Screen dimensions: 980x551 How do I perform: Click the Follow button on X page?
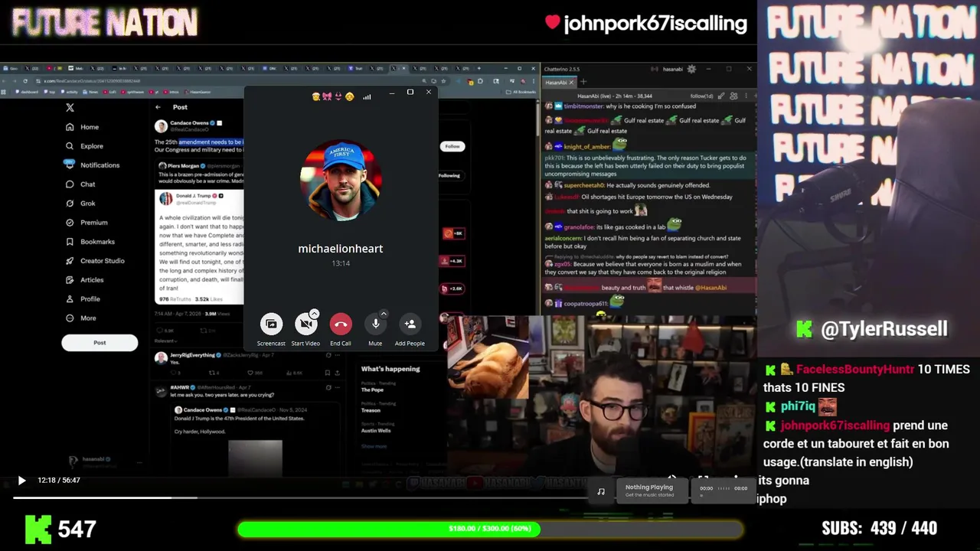tap(452, 146)
